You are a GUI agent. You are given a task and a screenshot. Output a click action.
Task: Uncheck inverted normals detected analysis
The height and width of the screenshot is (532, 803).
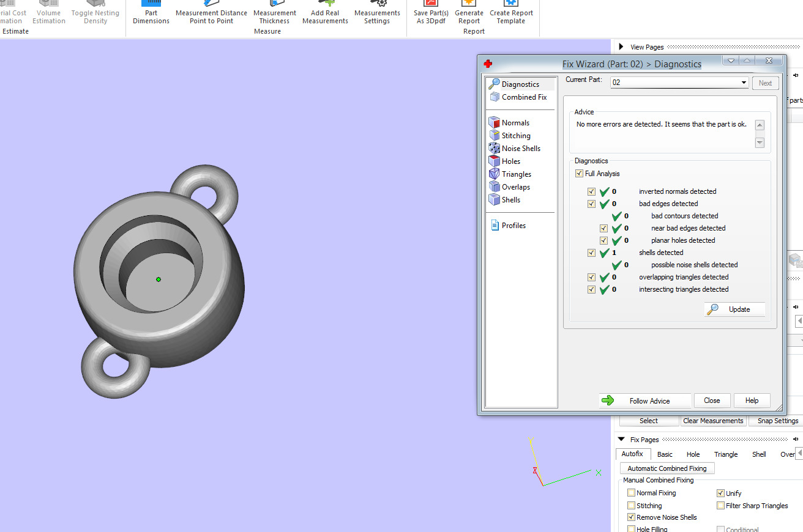click(x=591, y=191)
